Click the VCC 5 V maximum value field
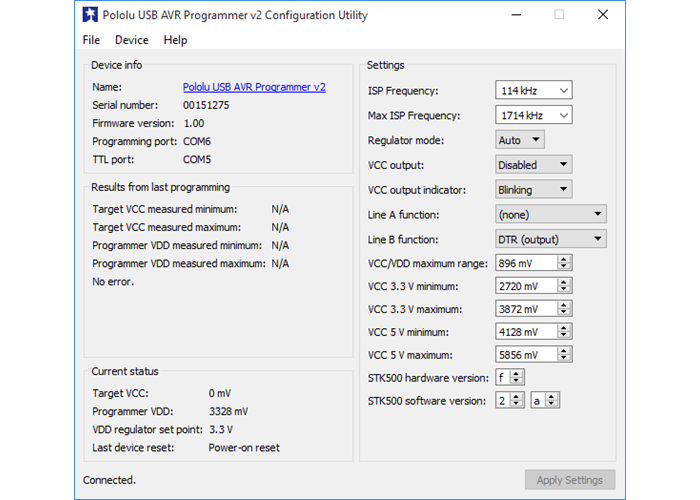Image resolution: width=700 pixels, height=500 pixels. [525, 355]
